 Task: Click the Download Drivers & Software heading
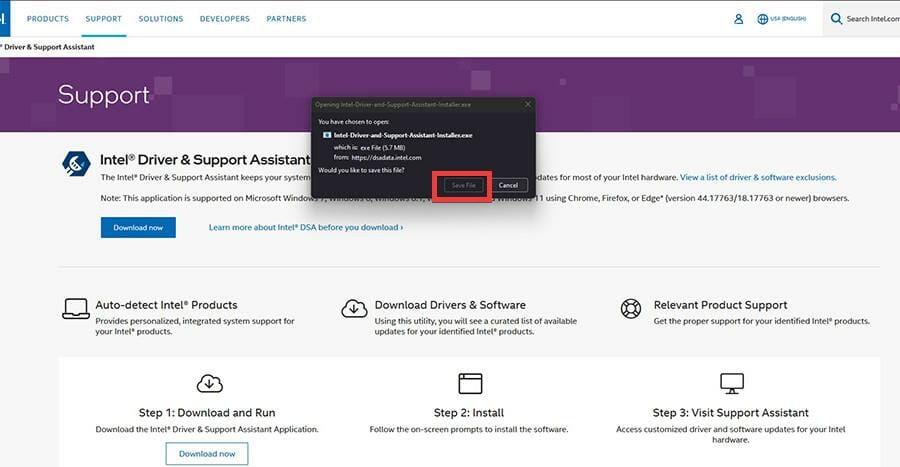click(450, 305)
